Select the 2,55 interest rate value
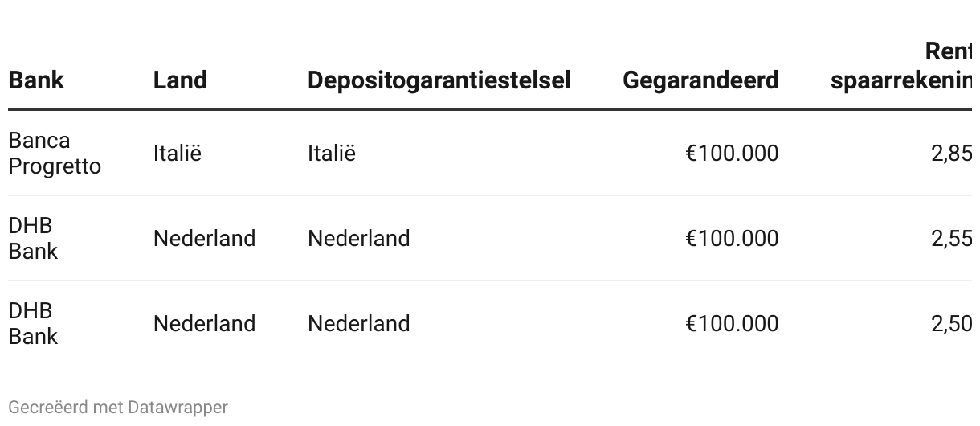The image size is (980, 426). click(x=951, y=239)
